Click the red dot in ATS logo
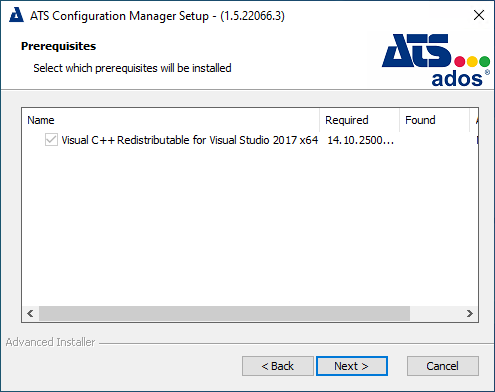Screen dimensions: 495x392 pyautogui.click(x=460, y=61)
